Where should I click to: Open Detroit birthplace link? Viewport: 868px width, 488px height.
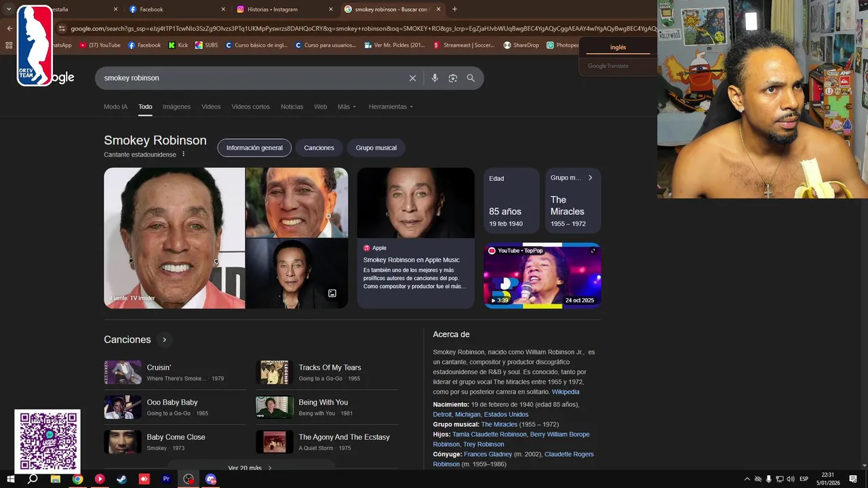(x=442, y=414)
